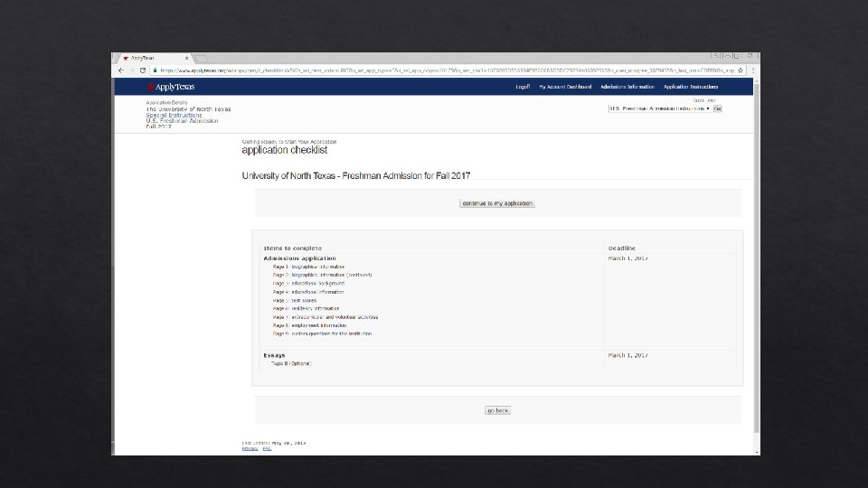Open Application Instructions menu
This screenshot has height=488, width=868.
click(690, 87)
